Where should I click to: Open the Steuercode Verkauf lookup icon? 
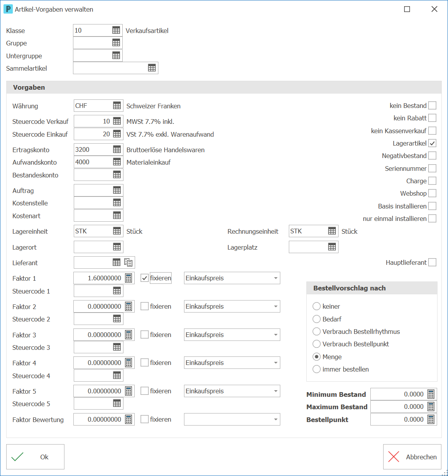pyautogui.click(x=117, y=121)
